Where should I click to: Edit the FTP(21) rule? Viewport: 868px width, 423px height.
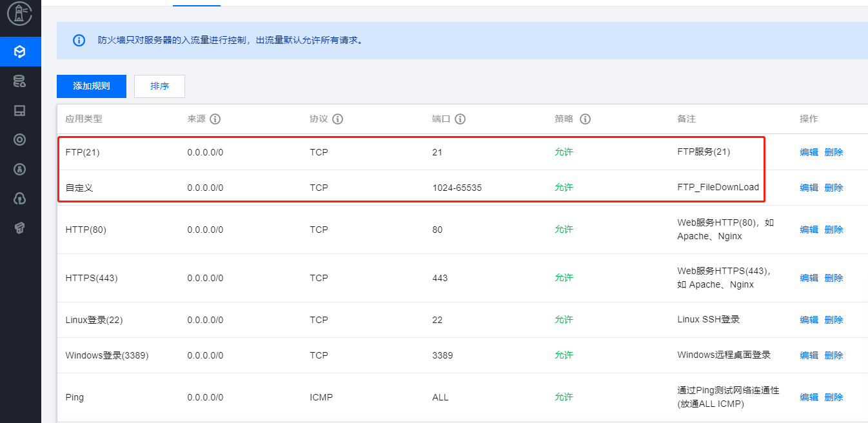tap(809, 152)
